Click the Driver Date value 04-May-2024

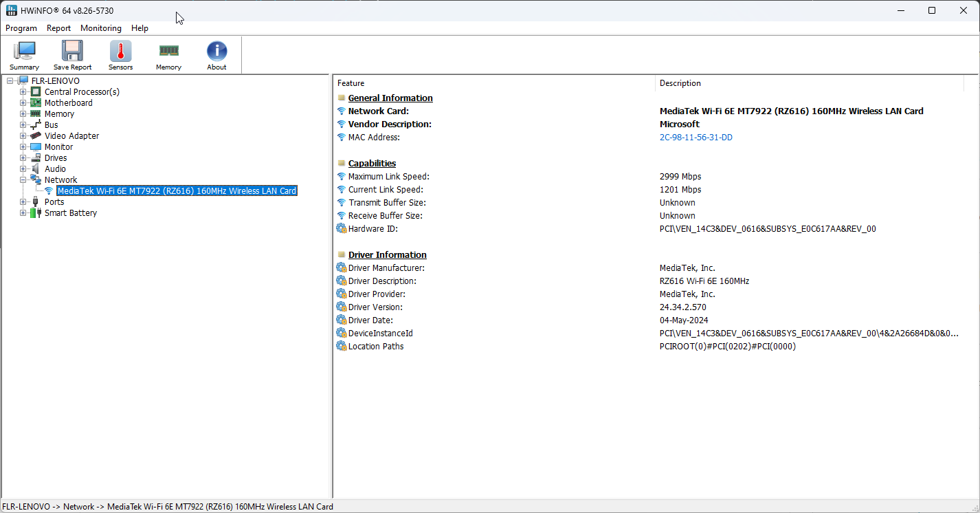(x=684, y=320)
